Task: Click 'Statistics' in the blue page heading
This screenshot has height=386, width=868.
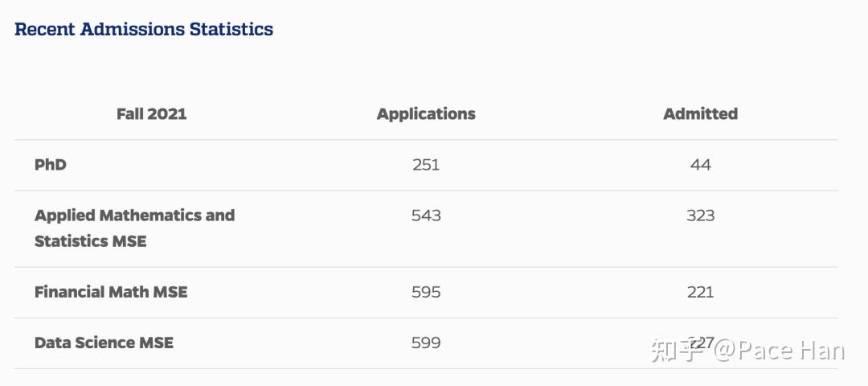Action: (x=231, y=30)
